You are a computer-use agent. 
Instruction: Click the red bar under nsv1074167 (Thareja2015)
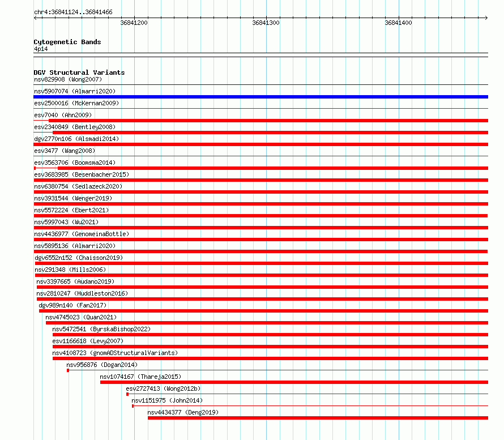pyautogui.click(x=294, y=382)
